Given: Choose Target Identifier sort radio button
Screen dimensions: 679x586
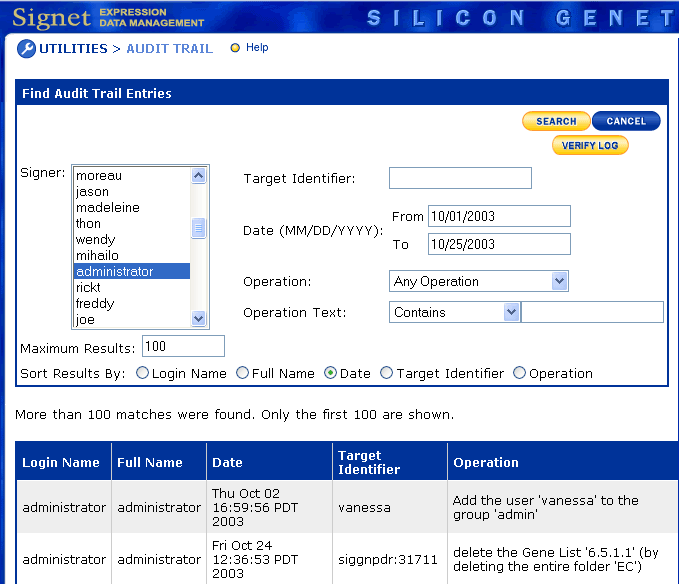Looking at the screenshot, I should (x=387, y=373).
